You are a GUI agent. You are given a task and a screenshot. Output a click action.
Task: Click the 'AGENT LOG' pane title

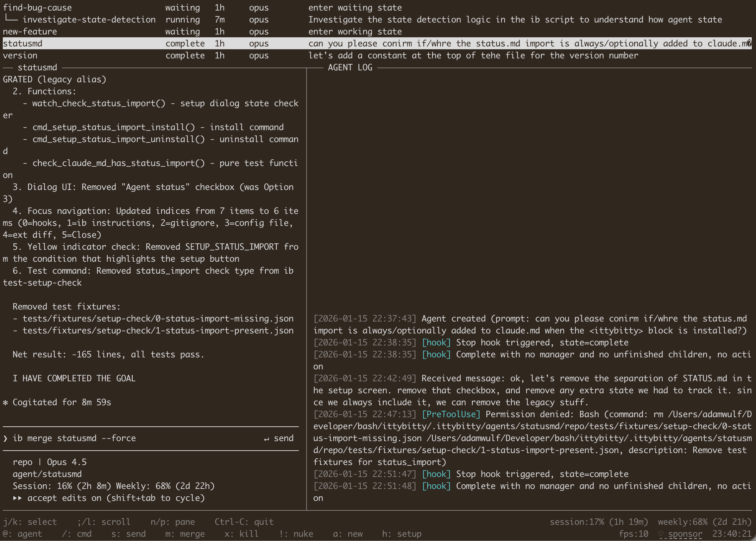tap(350, 67)
